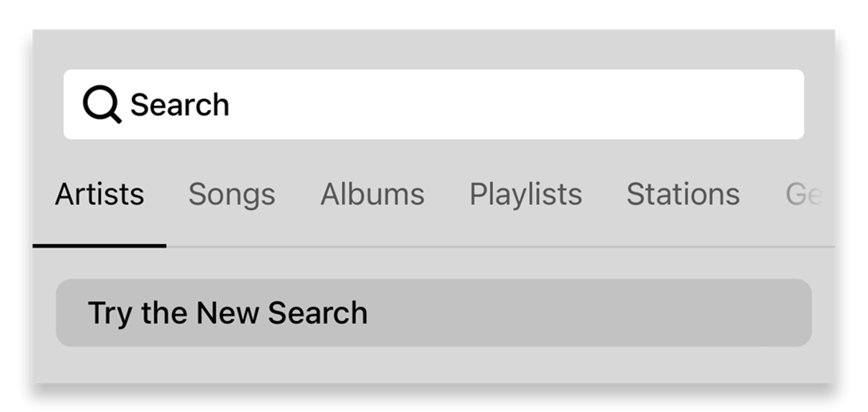Image resolution: width=868 pixels, height=412 pixels.
Task: Browse playlist results via Playlists
Action: (x=526, y=194)
